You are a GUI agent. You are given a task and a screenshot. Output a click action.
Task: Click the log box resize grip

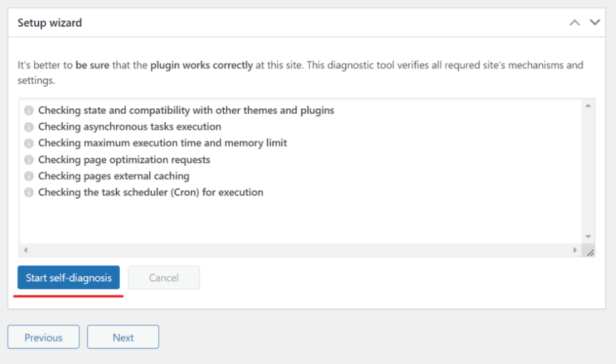590,252
